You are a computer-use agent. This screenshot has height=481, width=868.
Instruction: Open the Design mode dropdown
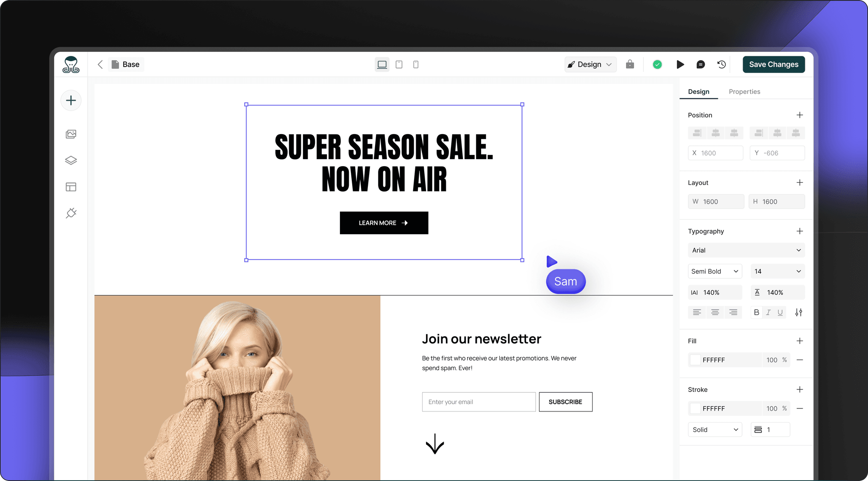[590, 64]
